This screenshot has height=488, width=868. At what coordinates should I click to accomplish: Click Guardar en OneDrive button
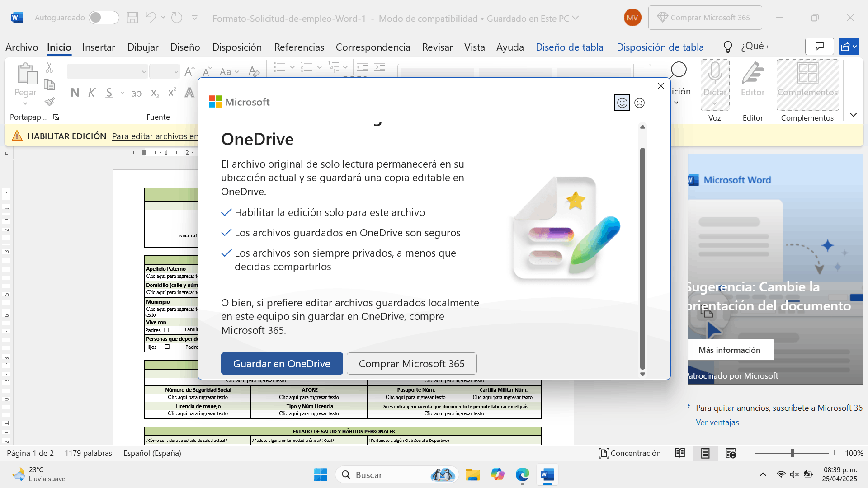pos(282,364)
